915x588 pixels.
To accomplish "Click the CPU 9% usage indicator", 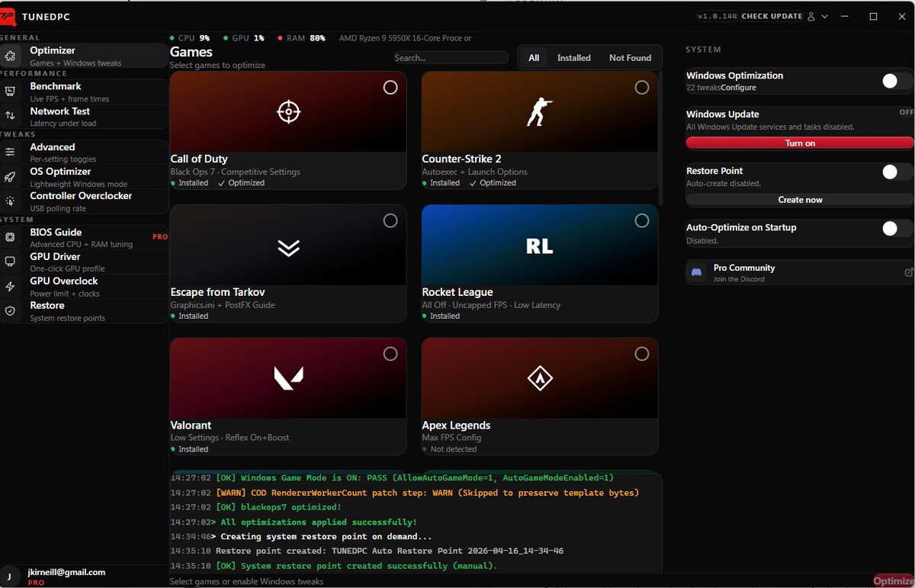I will pyautogui.click(x=189, y=37).
